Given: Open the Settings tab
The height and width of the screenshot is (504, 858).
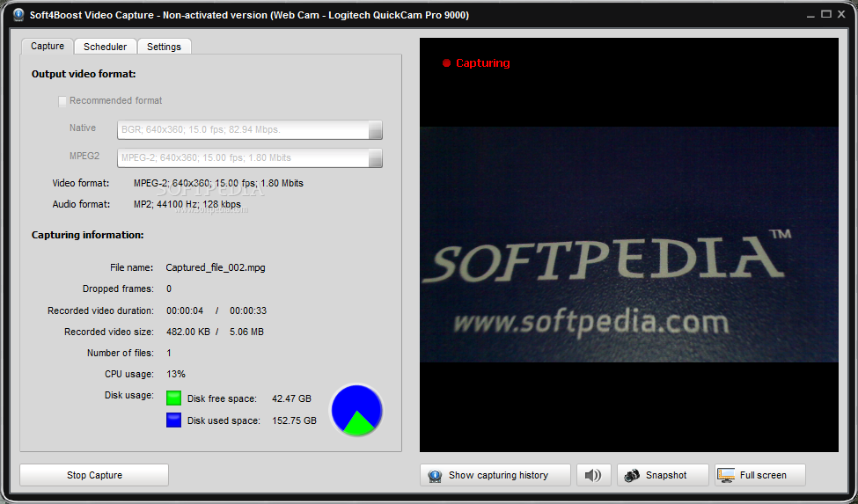Looking at the screenshot, I should click(164, 47).
